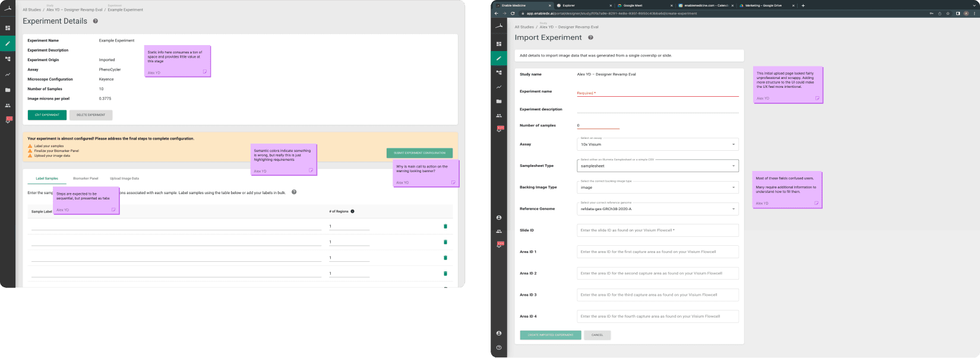Switch to the Label Samples tab

(x=47, y=178)
